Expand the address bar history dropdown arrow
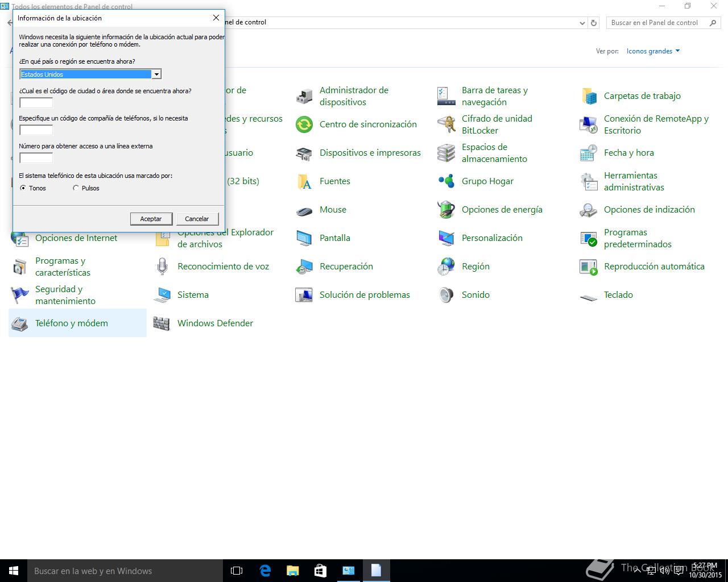The image size is (728, 582). pyautogui.click(x=582, y=23)
